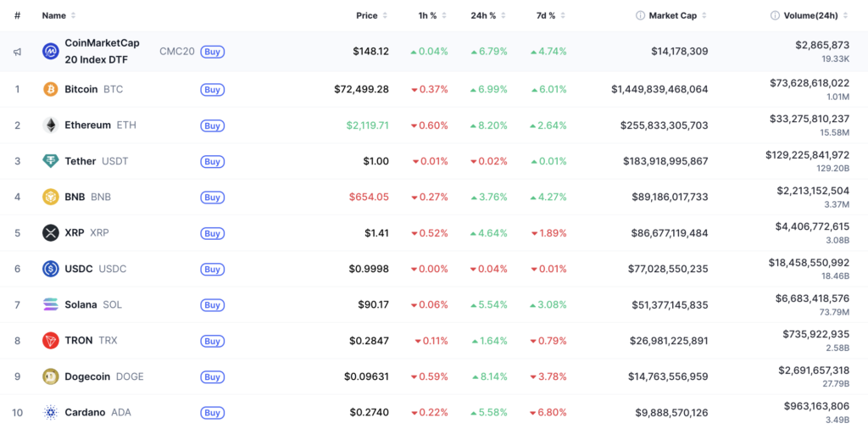Sort table by Name column
The height and width of the screenshot is (429, 868).
59,15
